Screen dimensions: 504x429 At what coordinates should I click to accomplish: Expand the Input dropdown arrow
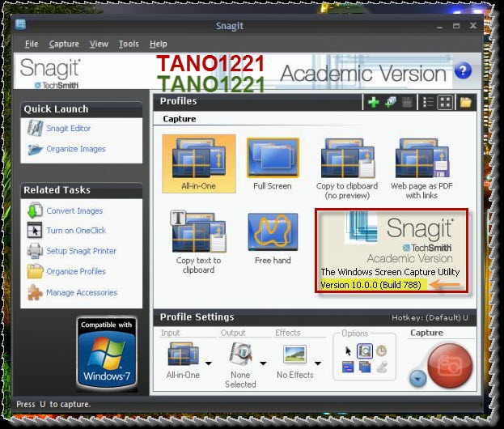tap(208, 363)
